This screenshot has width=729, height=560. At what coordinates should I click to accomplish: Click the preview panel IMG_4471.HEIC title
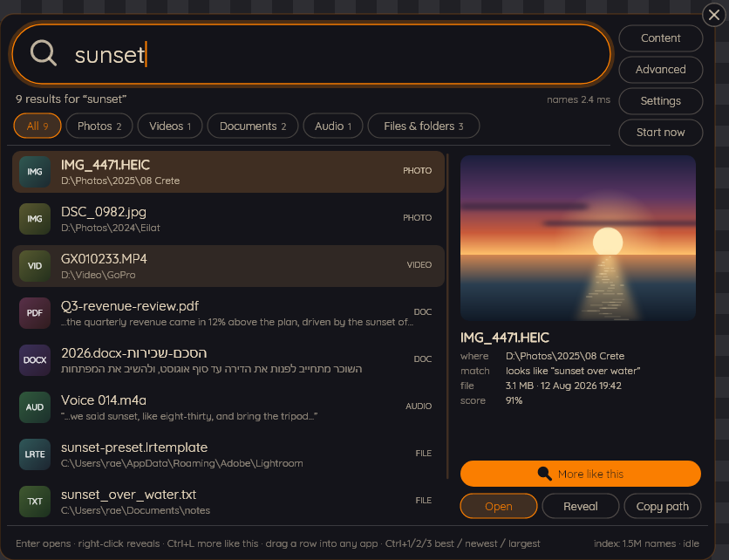pos(504,338)
